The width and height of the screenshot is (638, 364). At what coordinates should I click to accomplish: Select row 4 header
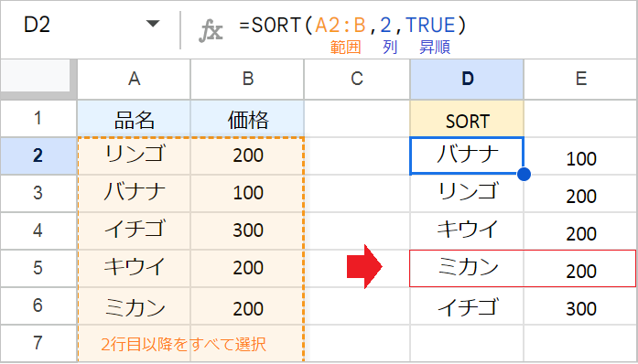[x=38, y=230]
